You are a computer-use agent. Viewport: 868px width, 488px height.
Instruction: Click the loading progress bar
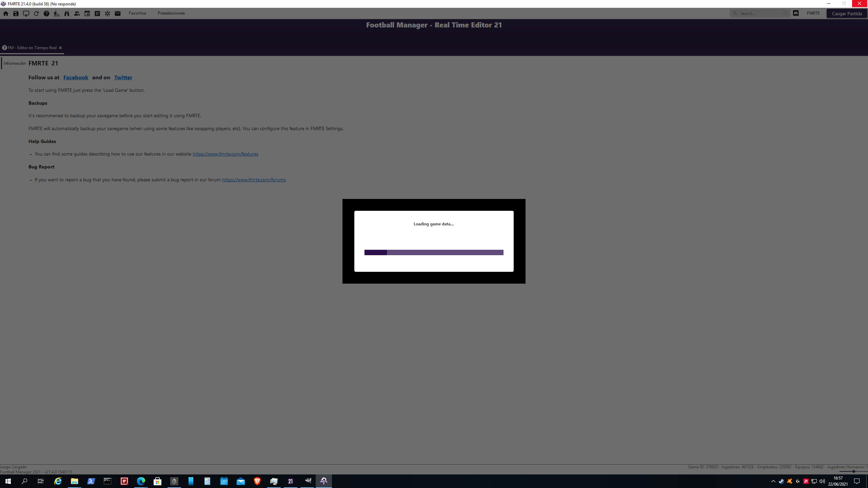click(x=434, y=252)
